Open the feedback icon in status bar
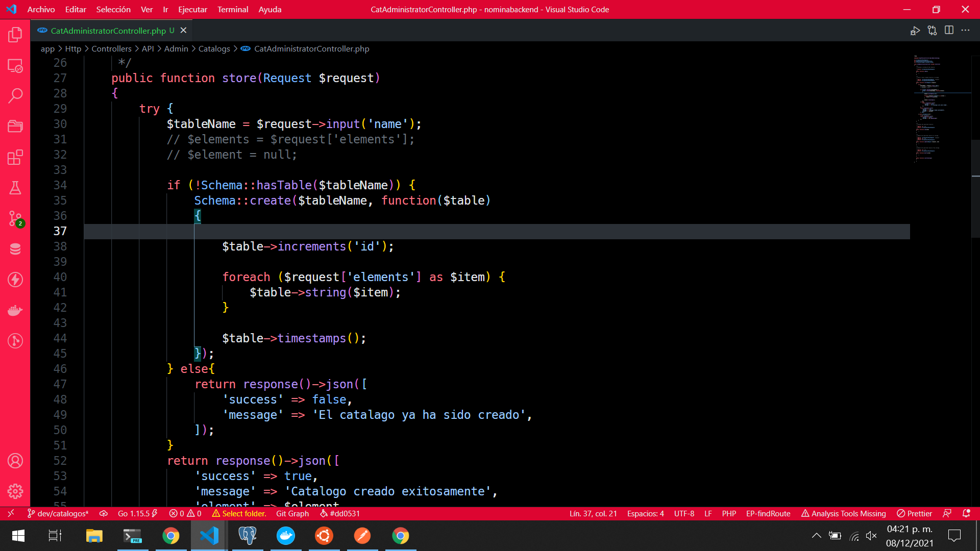Screen dimensions: 980x551 click(947, 514)
